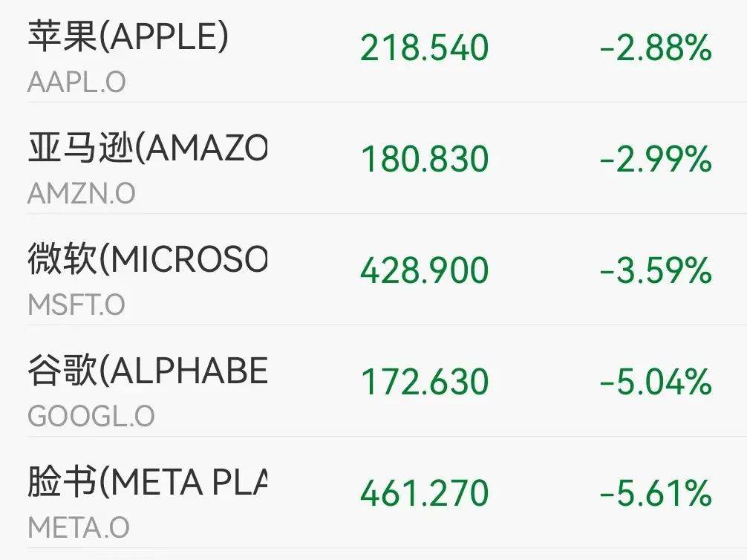Tap Amazon's price 180.830

point(425,159)
